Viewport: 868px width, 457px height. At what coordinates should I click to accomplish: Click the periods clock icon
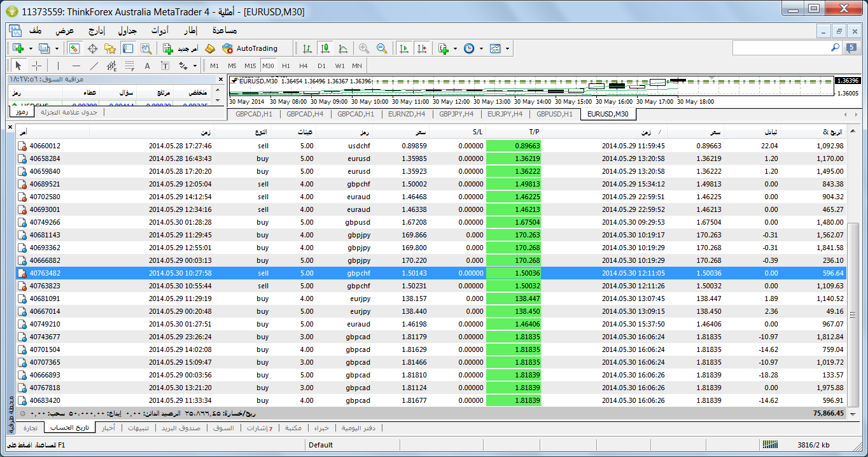(x=469, y=48)
